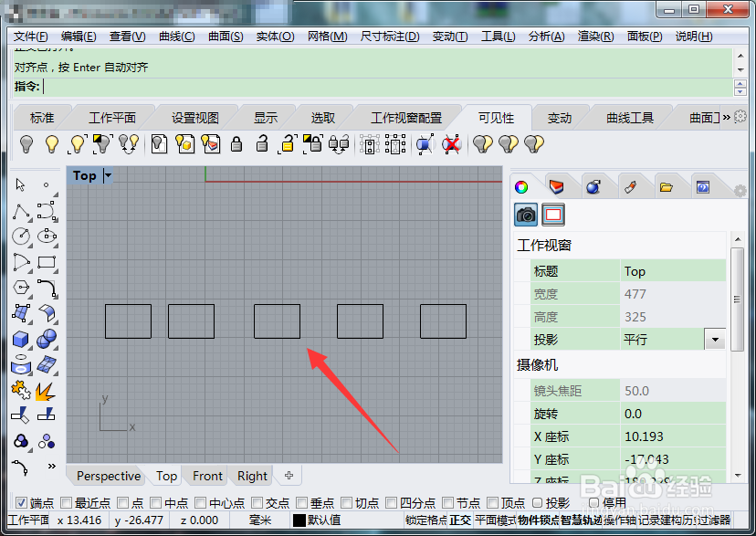Image resolution: width=756 pixels, height=536 pixels.
Task: Toggle the 端点 osnap checkbox
Action: click(21, 503)
